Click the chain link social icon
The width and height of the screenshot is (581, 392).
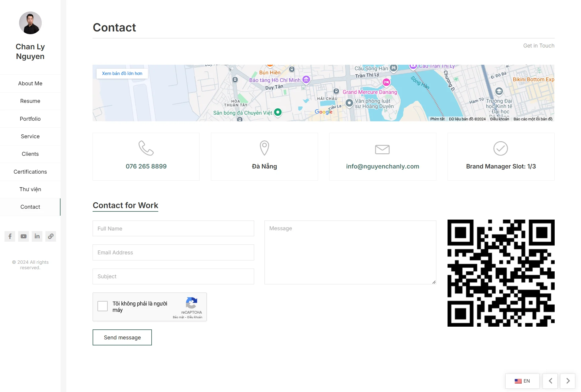click(51, 236)
